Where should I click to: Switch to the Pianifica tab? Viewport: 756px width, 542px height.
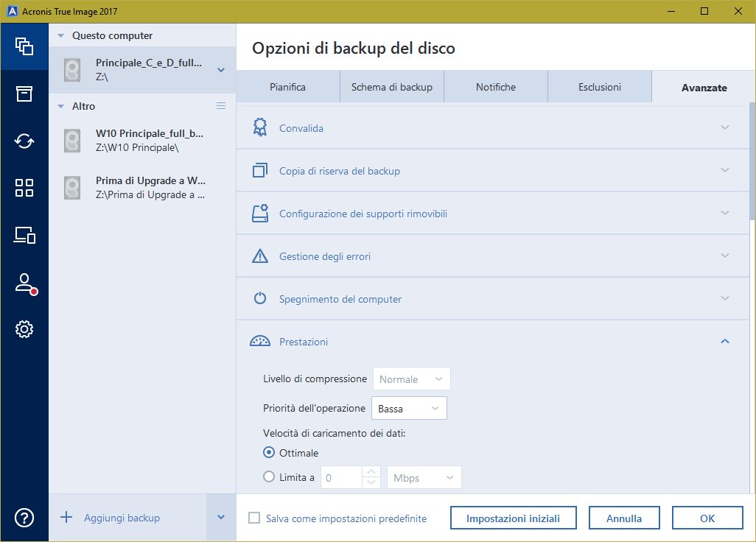pos(287,87)
